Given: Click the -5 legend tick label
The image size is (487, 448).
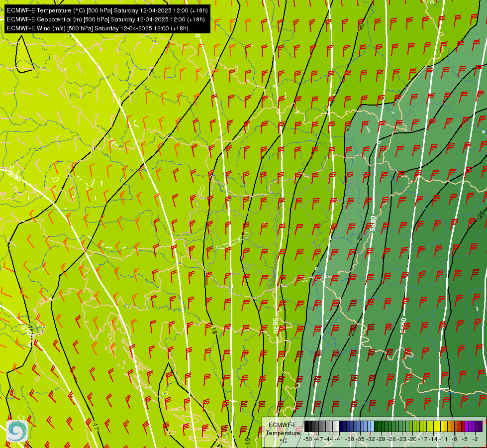Looking at the screenshot, I should coord(465,439).
